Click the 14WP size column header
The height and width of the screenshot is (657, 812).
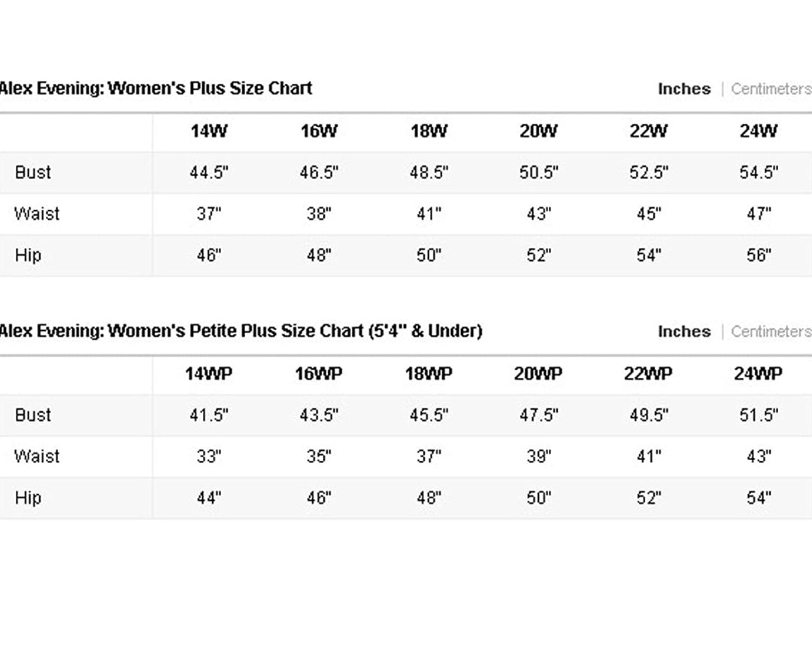pos(209,374)
